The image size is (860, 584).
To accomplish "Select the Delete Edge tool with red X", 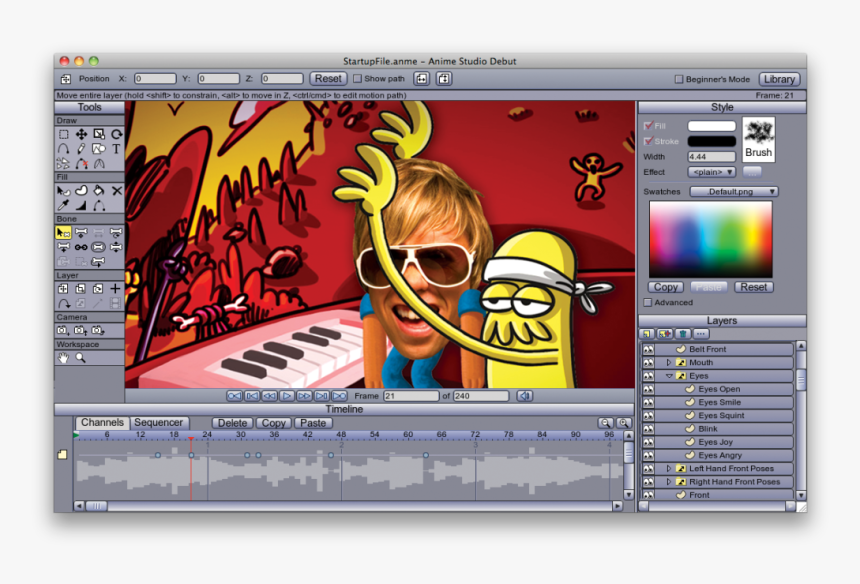I will [81, 163].
